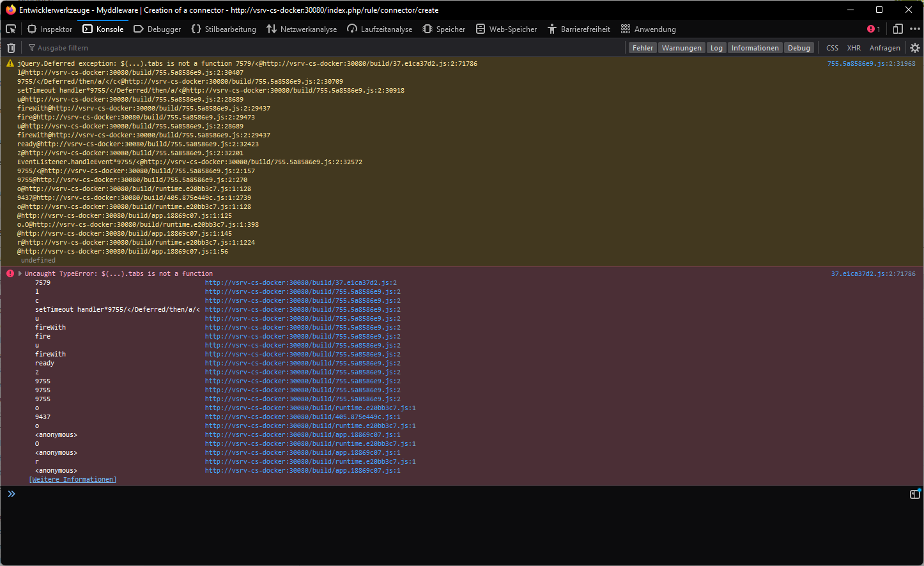Follow the Weitere Informationen link
Viewport: 924px width, 566px height.
pos(72,478)
